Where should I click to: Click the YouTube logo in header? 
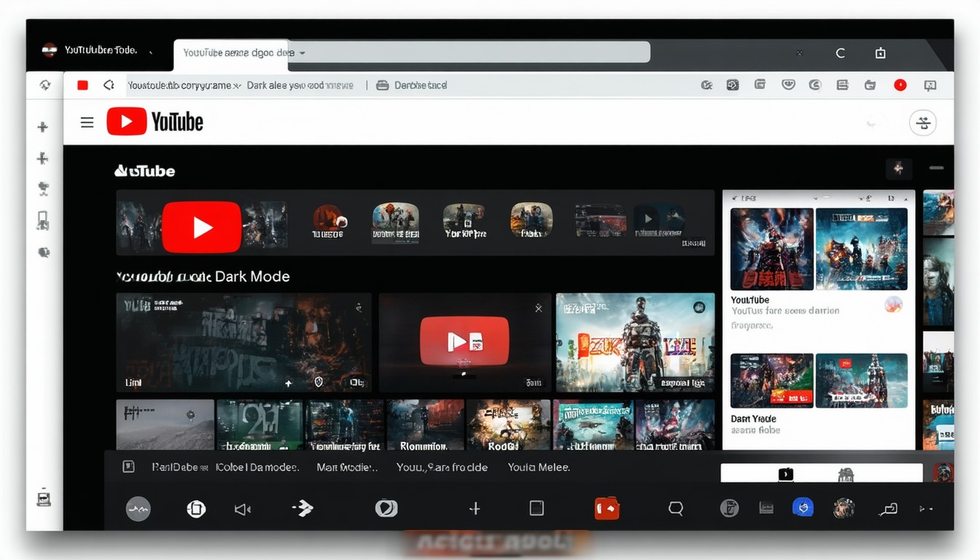click(x=155, y=122)
